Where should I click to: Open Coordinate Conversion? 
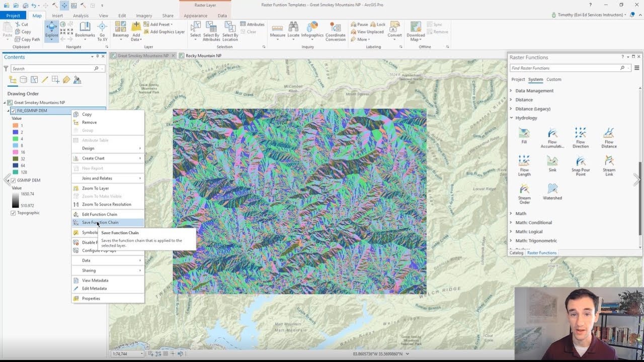point(335,31)
